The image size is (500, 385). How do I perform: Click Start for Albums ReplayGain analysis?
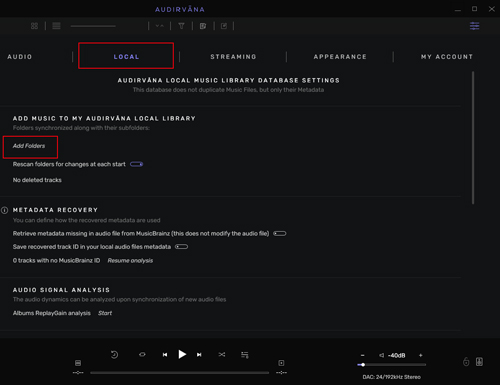[x=105, y=313]
